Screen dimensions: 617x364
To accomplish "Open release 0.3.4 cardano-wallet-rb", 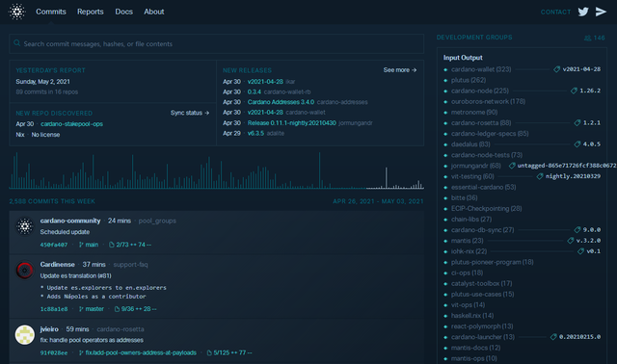I will 254,92.
